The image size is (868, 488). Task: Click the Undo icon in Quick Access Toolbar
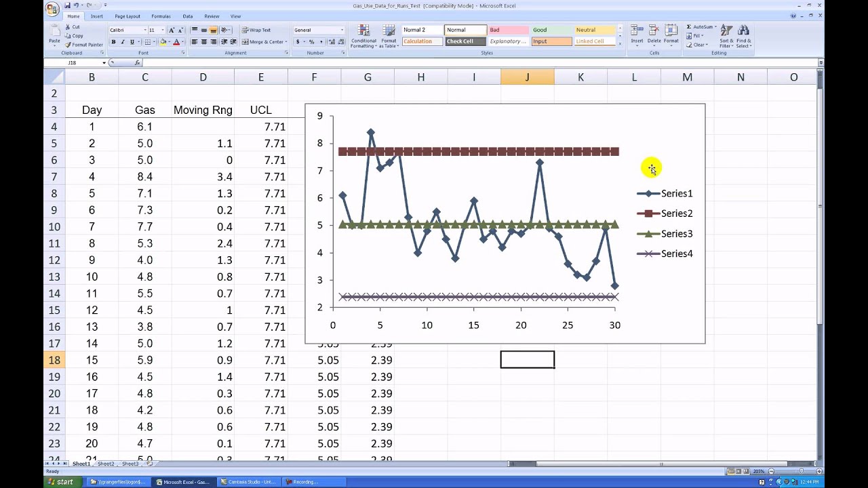point(77,5)
